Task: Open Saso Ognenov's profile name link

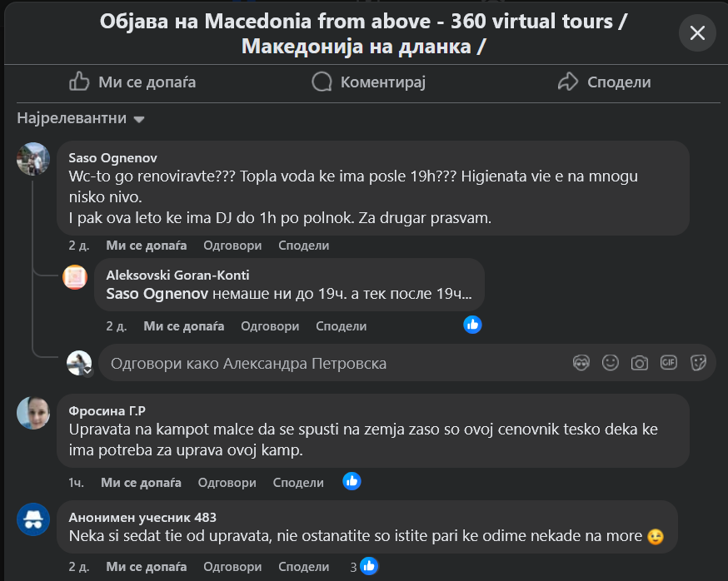Action: (x=112, y=157)
